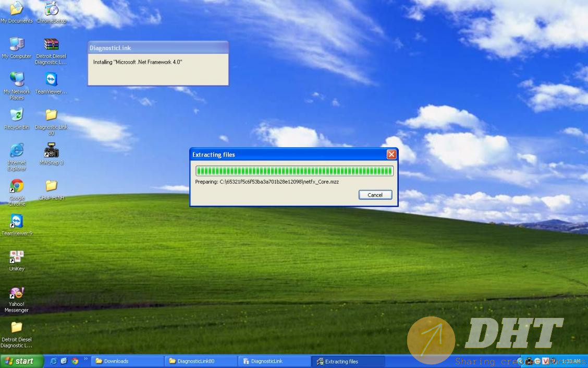588x368 pixels.
Task: Expand hidden system tray icons arrow
Action: [x=520, y=361]
